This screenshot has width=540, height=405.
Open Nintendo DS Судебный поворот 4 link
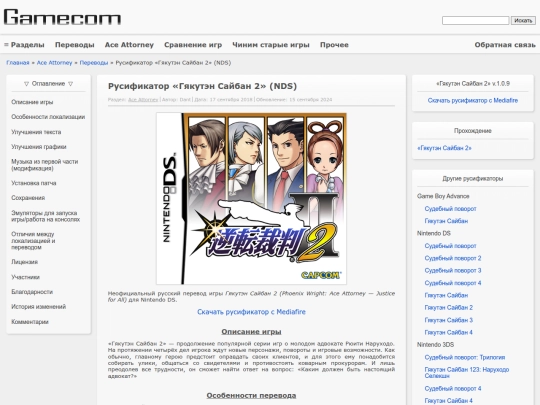point(453,283)
